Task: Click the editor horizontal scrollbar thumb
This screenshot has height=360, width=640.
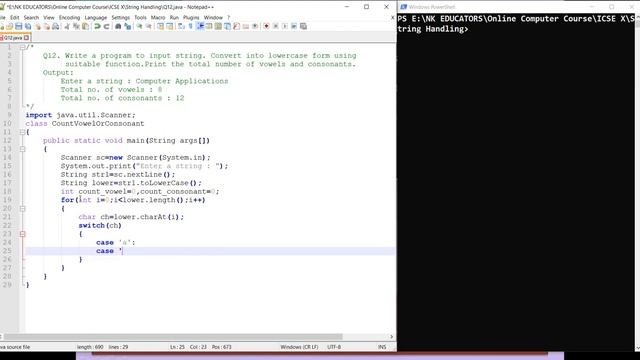Action: pyautogui.click(x=173, y=337)
